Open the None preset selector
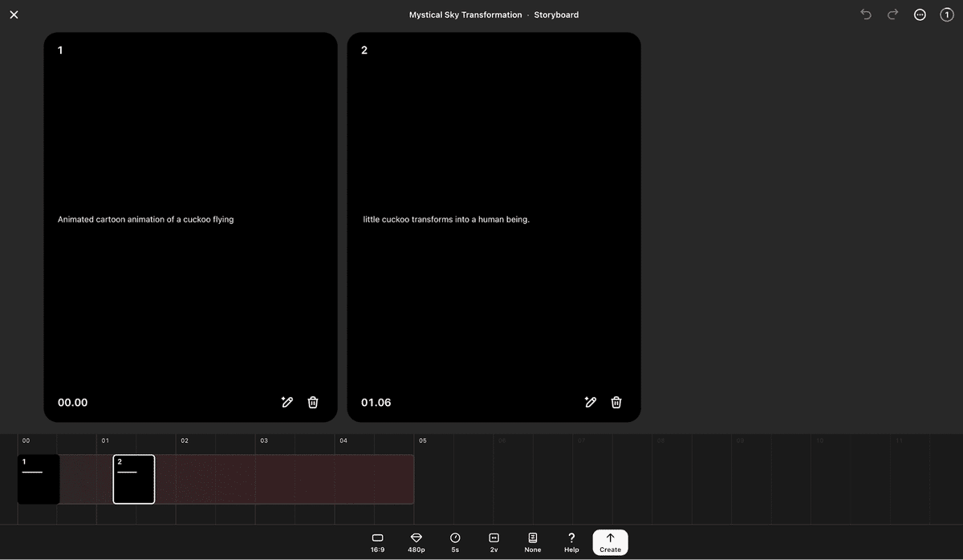The image size is (963, 560). (533, 542)
